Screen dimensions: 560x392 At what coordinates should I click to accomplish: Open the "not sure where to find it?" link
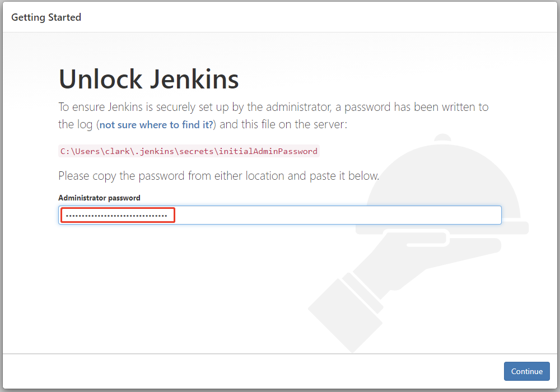tap(156, 125)
